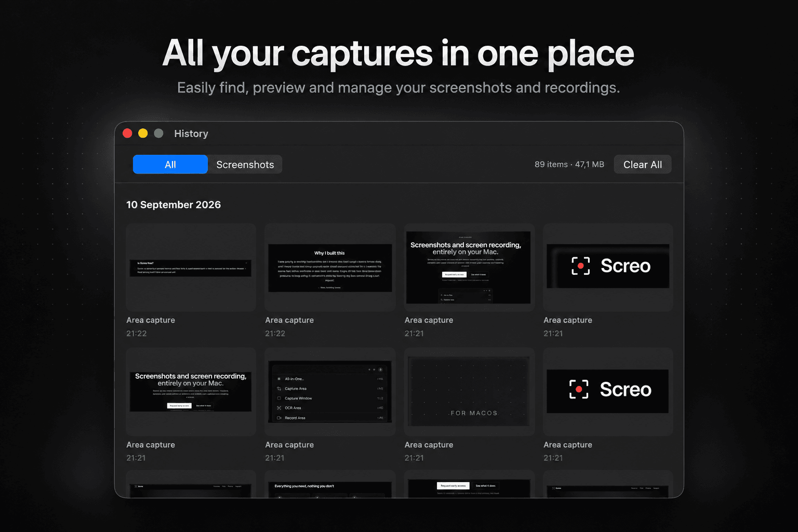Click the 21:22 timestamp under 'Why I built this'
The width and height of the screenshot is (798, 532).
tap(275, 334)
